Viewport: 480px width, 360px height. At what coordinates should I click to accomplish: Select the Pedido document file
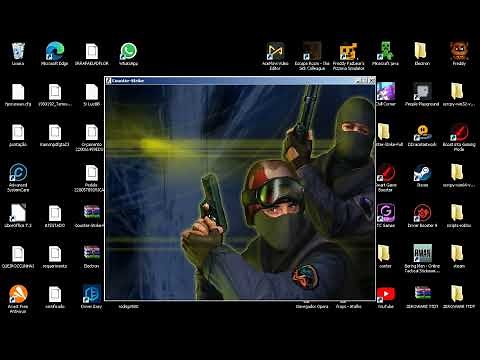pos(91,173)
